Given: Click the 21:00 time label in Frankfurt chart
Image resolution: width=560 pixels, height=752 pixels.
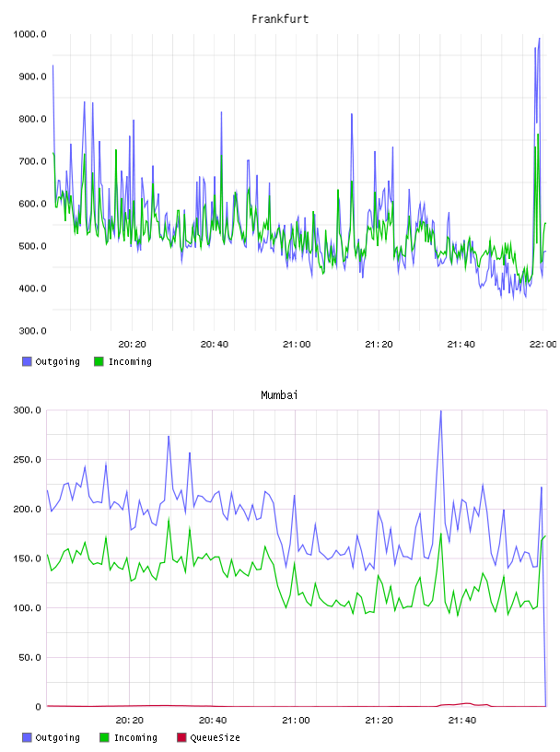Looking at the screenshot, I should [297, 345].
